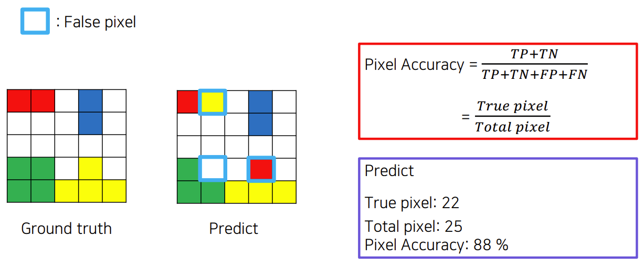Click the Pixel Accuracy formula text
This screenshot has width=644, height=266.
pyautogui.click(x=415, y=65)
